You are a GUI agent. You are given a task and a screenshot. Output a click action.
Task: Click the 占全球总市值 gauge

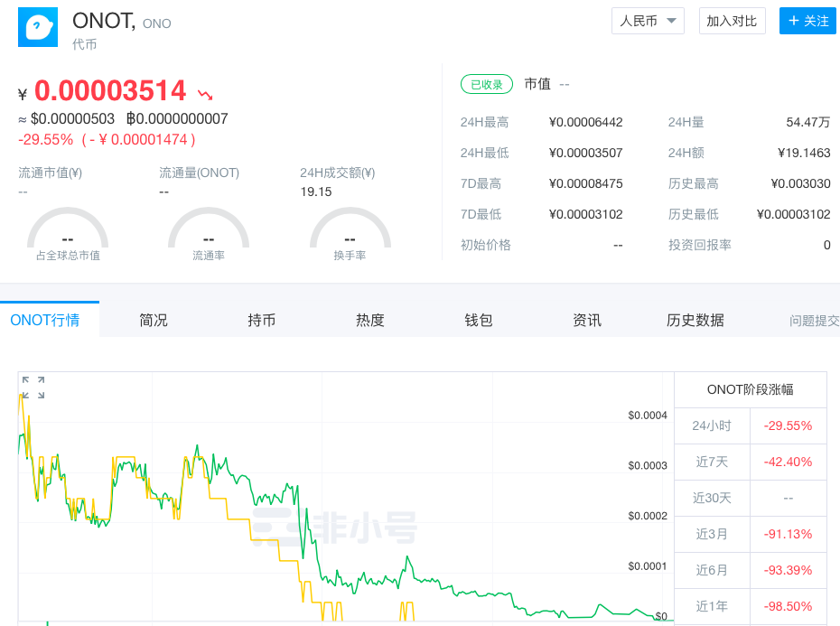click(x=68, y=235)
